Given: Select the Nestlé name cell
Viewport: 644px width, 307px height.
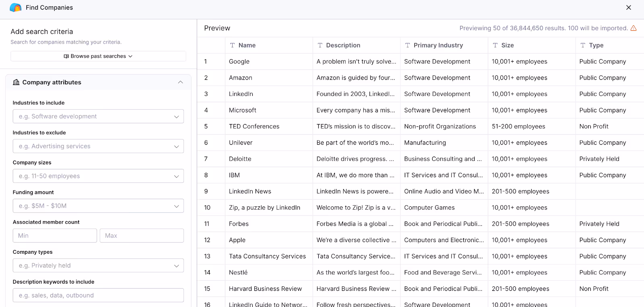Looking at the screenshot, I should (269, 272).
